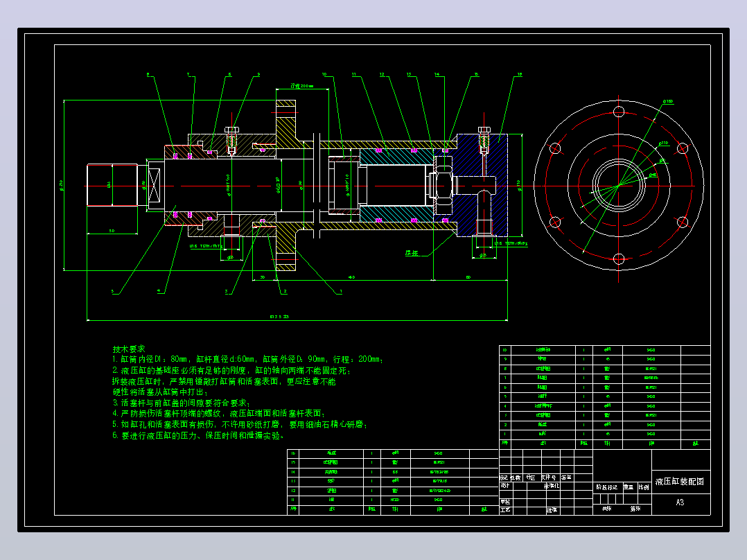747x560 pixels.
Task: Click the 第张 sheet number label
Action: [635, 509]
